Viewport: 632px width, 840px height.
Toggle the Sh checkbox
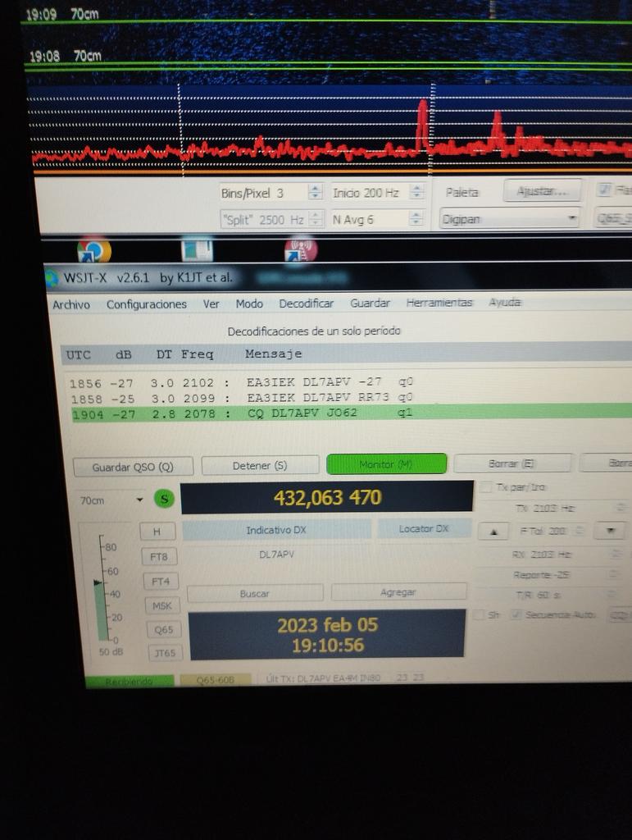tap(479, 614)
